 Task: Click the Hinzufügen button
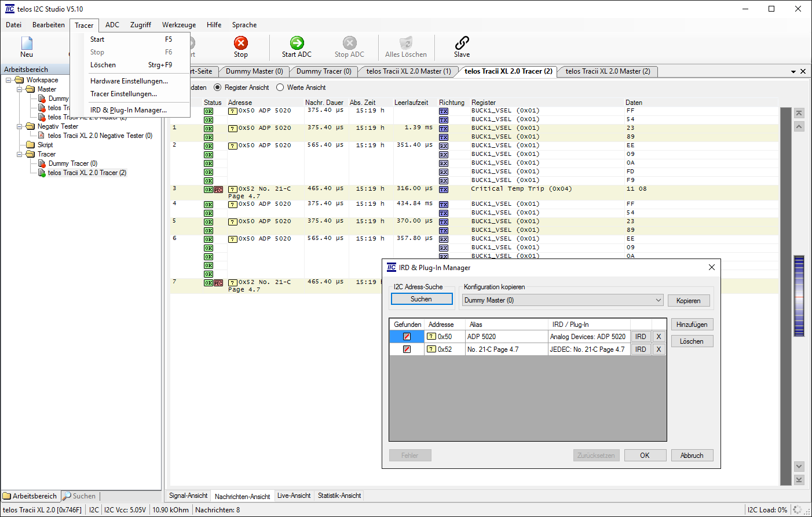coord(692,325)
